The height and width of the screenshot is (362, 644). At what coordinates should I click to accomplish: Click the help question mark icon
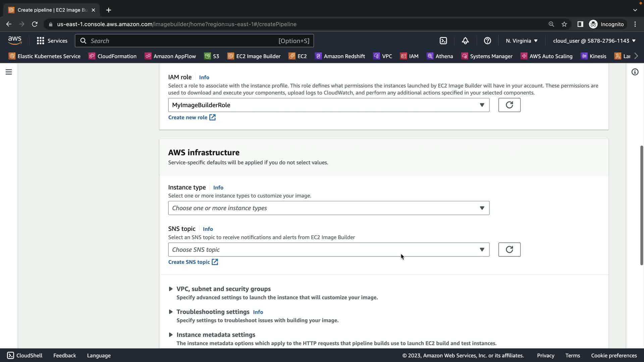click(487, 41)
